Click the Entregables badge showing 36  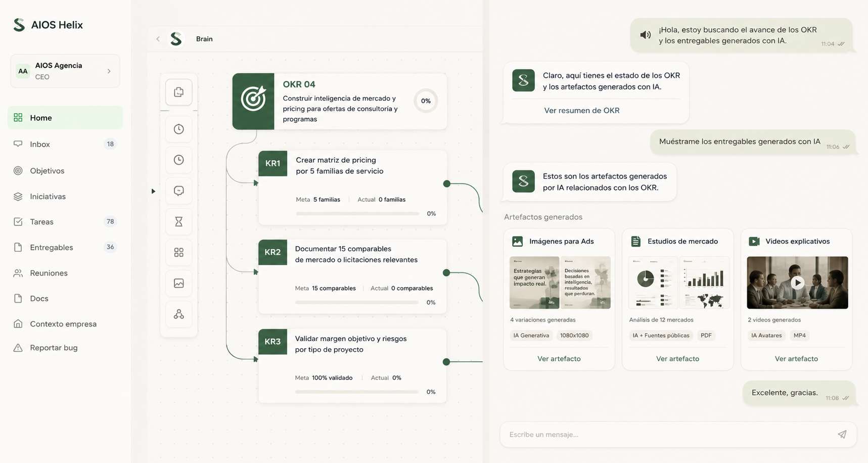pyautogui.click(x=110, y=247)
